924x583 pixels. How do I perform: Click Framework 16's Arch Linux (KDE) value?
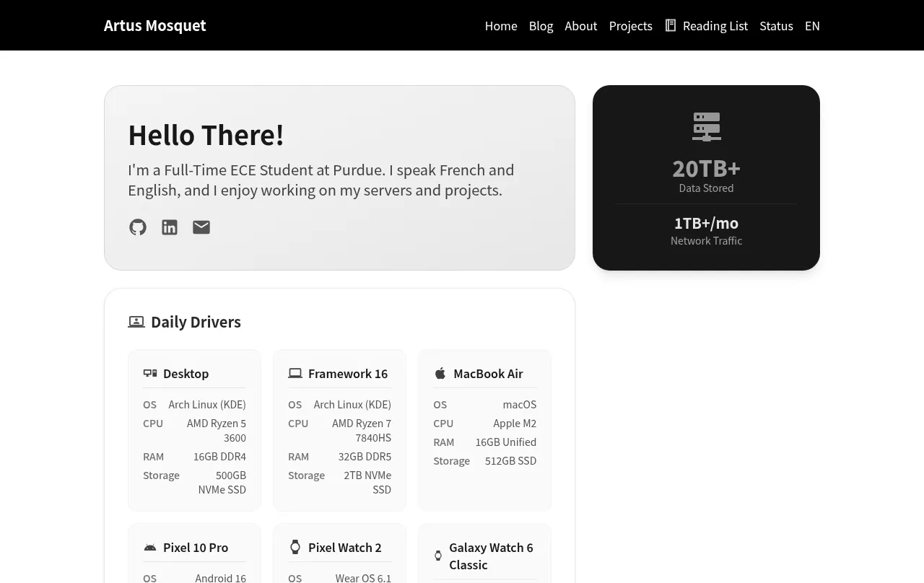click(x=352, y=405)
